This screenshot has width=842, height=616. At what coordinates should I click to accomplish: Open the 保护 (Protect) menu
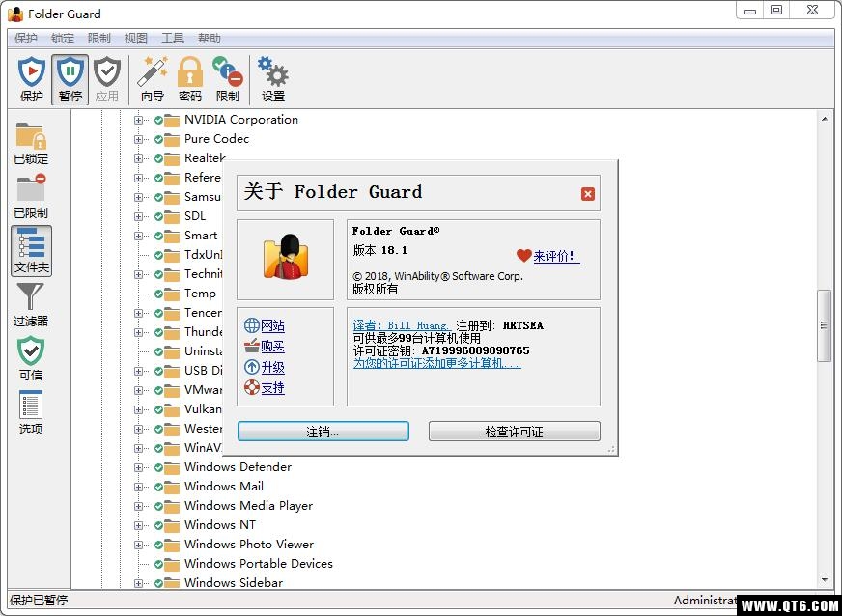point(26,38)
